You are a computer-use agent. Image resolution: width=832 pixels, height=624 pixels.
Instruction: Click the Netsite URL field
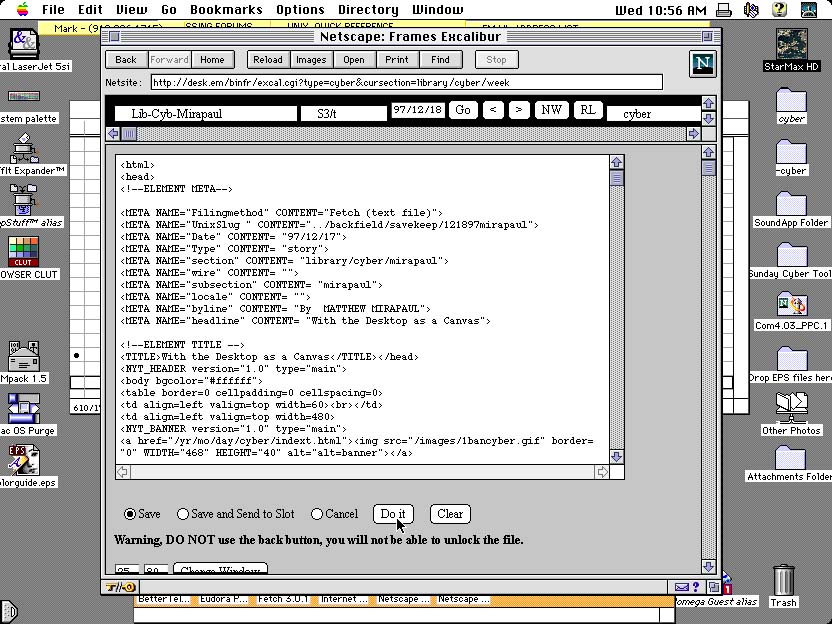coord(405,82)
